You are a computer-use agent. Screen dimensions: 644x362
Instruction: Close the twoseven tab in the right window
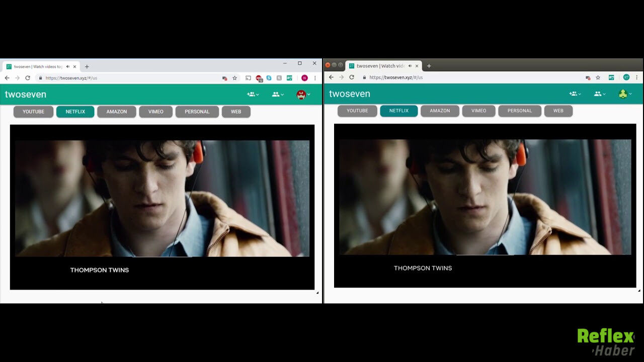[x=417, y=66]
